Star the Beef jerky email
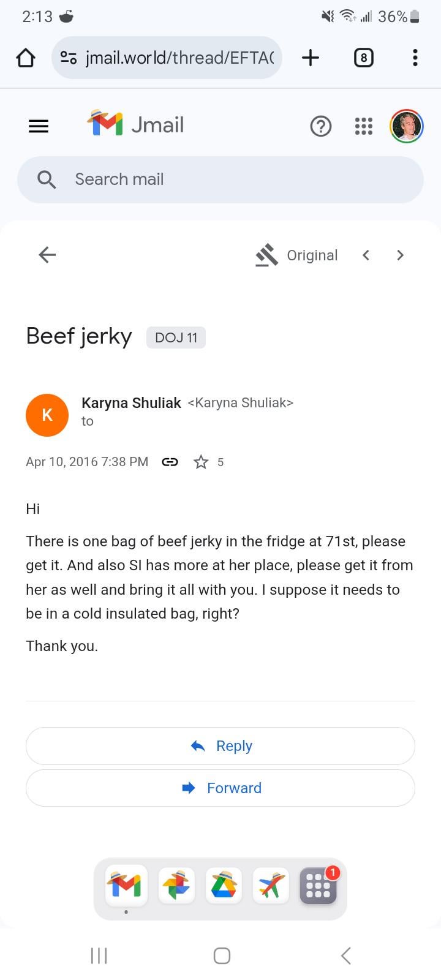This screenshot has width=441, height=980. (201, 462)
